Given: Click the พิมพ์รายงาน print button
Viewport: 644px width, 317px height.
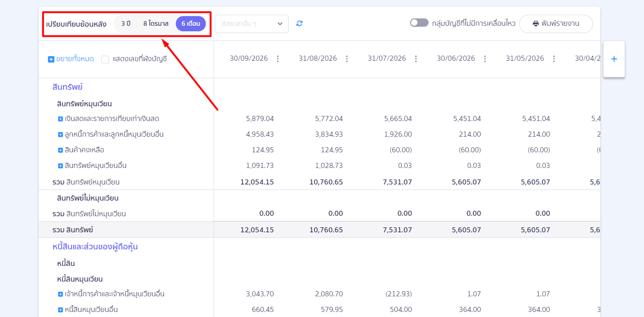Looking at the screenshot, I should pos(556,24).
